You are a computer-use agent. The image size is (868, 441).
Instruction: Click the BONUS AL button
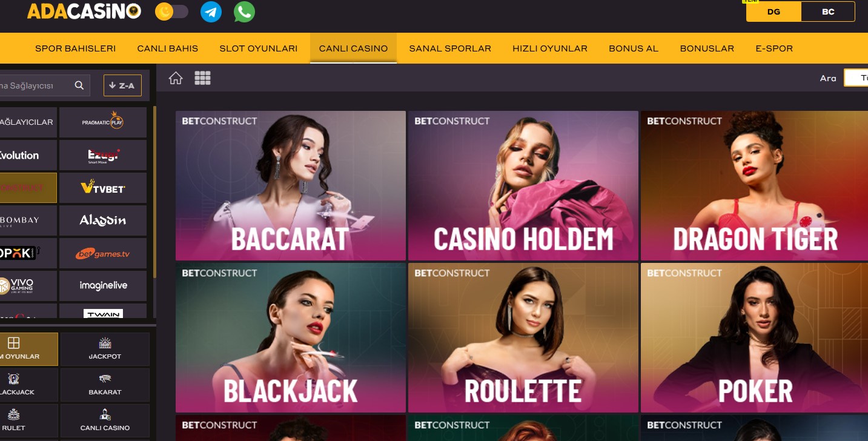coord(633,48)
